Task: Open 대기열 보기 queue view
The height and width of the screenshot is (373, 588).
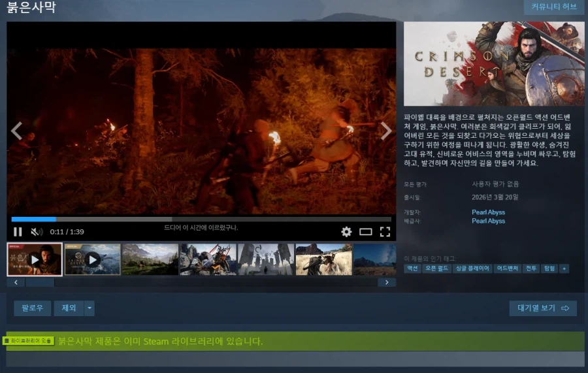Action: [x=542, y=308]
